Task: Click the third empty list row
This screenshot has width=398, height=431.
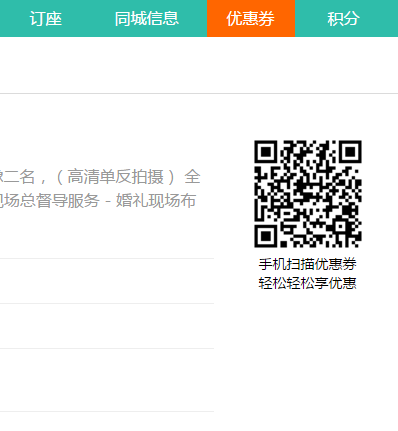Action: pyautogui.click(x=107, y=380)
